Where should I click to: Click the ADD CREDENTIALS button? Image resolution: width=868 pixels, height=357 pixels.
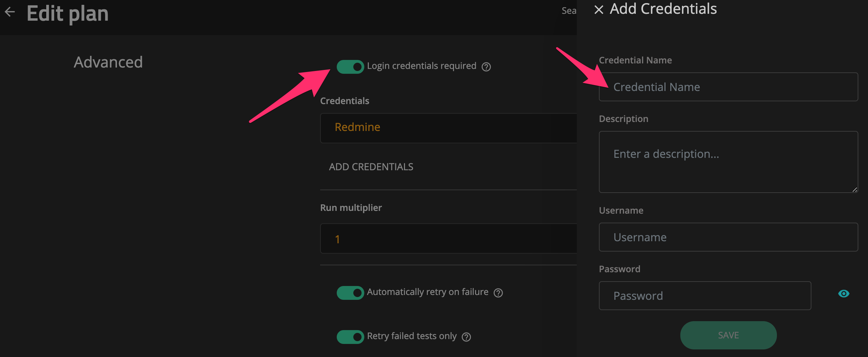(x=371, y=167)
